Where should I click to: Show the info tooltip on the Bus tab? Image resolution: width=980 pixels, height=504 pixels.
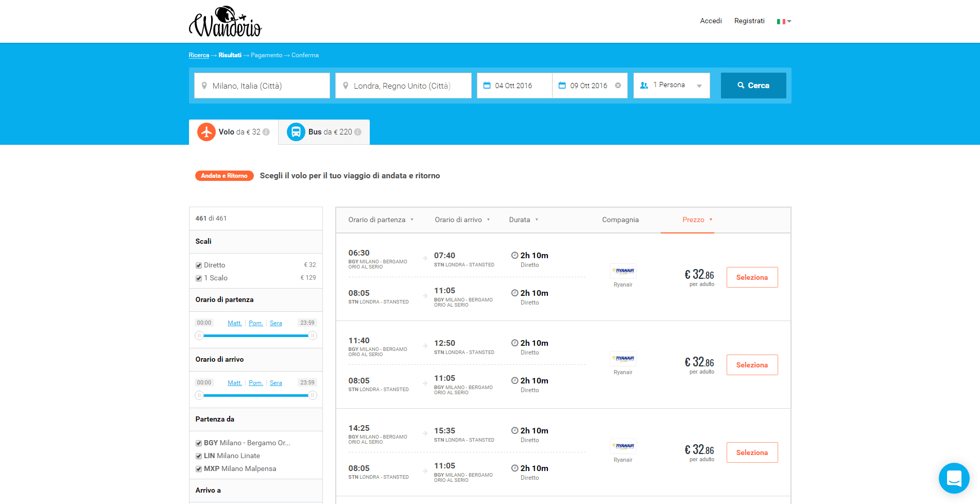pyautogui.click(x=358, y=132)
